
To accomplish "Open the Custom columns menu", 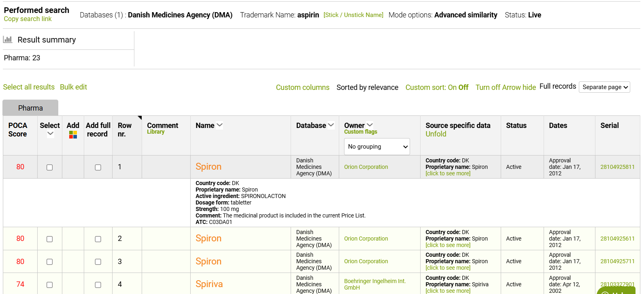I will pyautogui.click(x=302, y=87).
